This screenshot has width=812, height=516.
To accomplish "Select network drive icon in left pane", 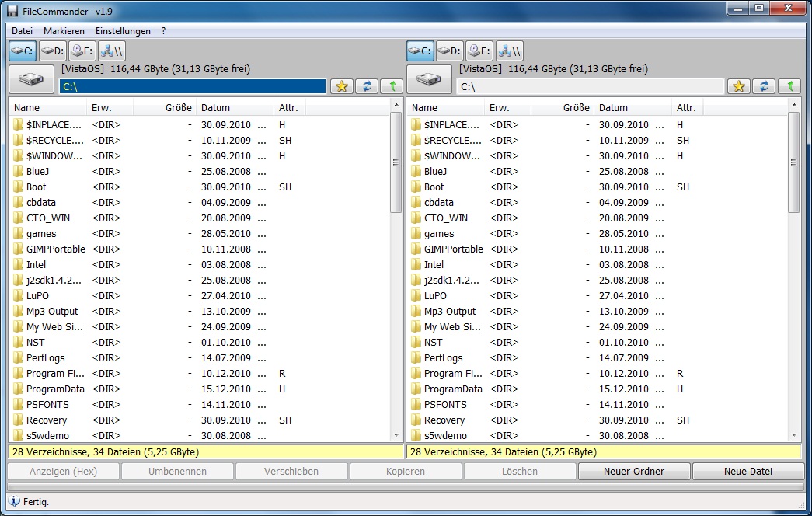I will tap(112, 51).
